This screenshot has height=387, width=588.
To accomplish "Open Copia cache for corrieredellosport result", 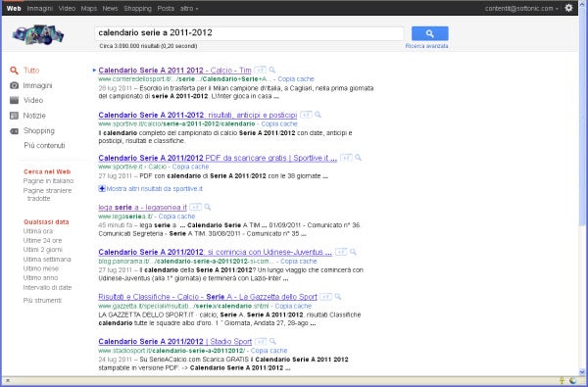I will coord(296,79).
